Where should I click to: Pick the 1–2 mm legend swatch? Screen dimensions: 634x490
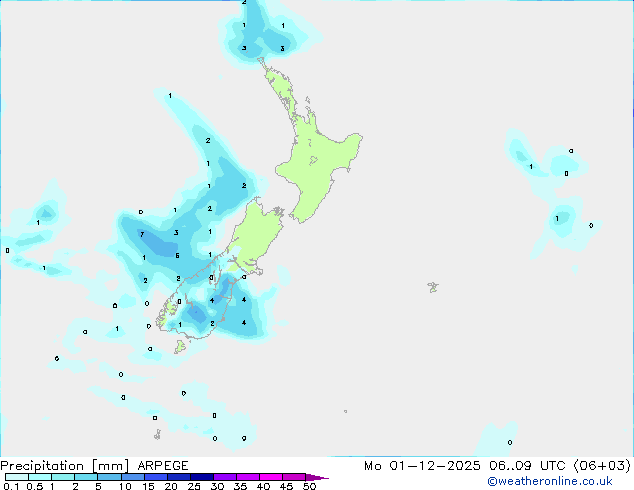[x=63, y=477]
